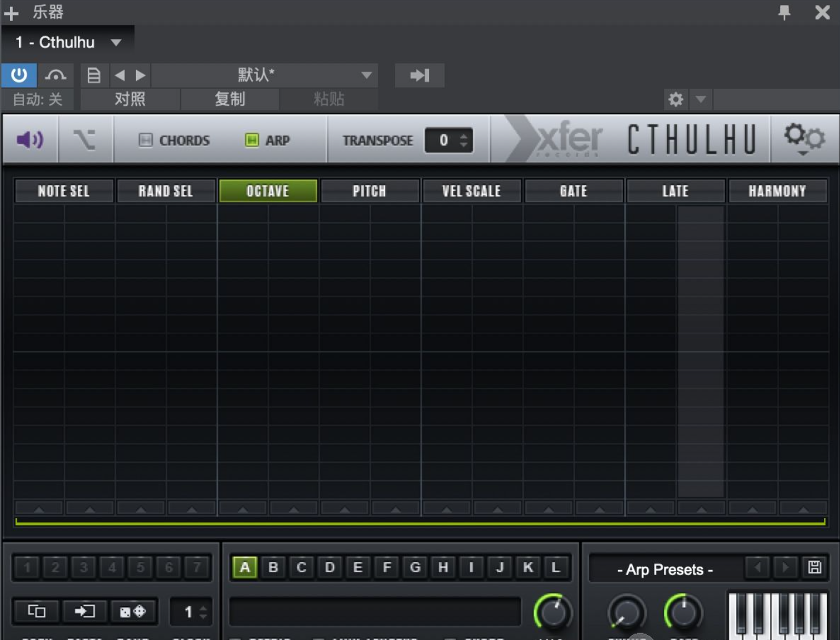Toggle the purple speaker audio icon
This screenshot has height=640, width=840.
pos(30,140)
